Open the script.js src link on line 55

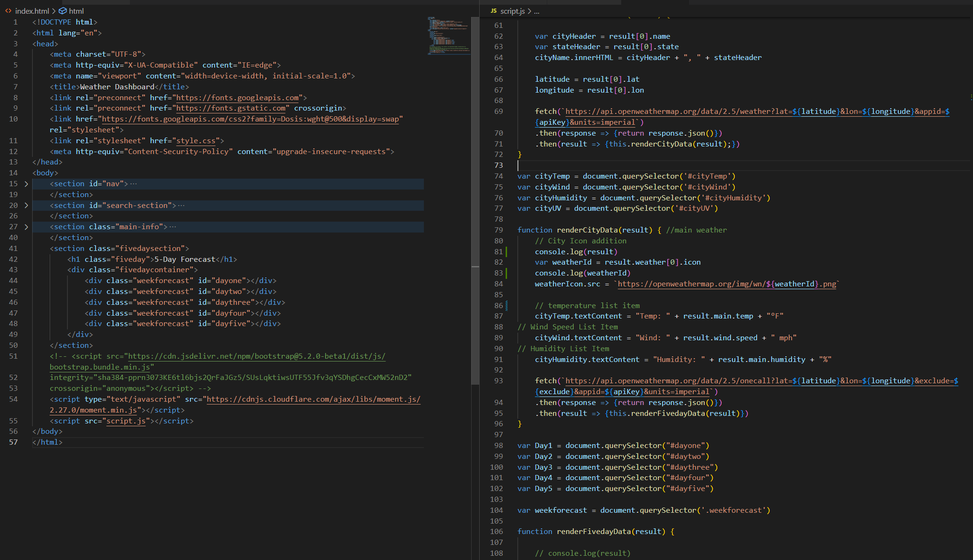click(126, 421)
